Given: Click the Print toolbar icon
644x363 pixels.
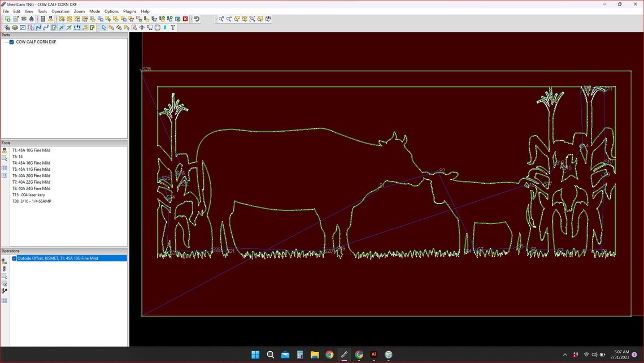Looking at the screenshot, I should [23, 19].
